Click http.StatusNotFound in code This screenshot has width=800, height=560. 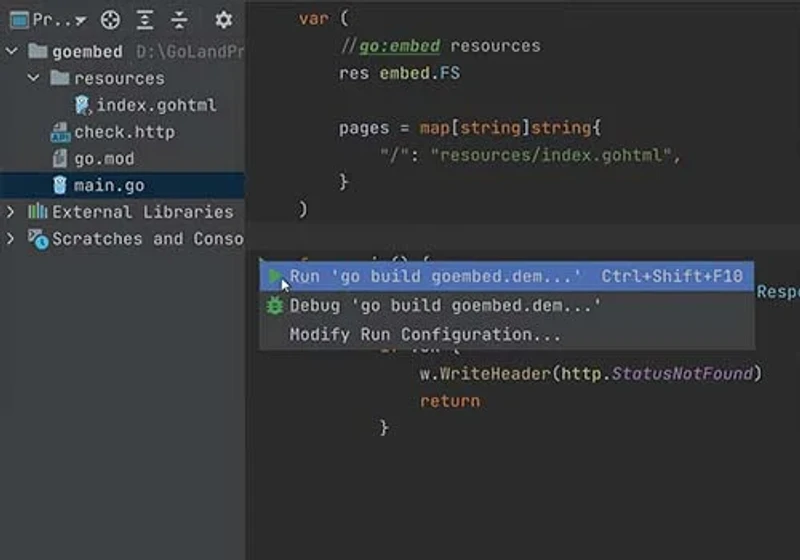tap(657, 374)
